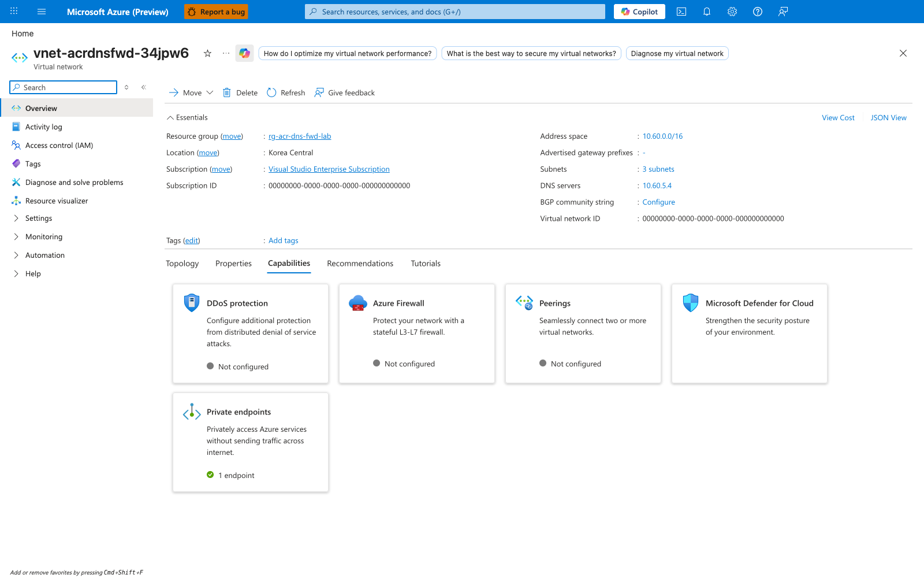The image size is (924, 578).
Task: Open portal settings gear
Action: point(732,12)
